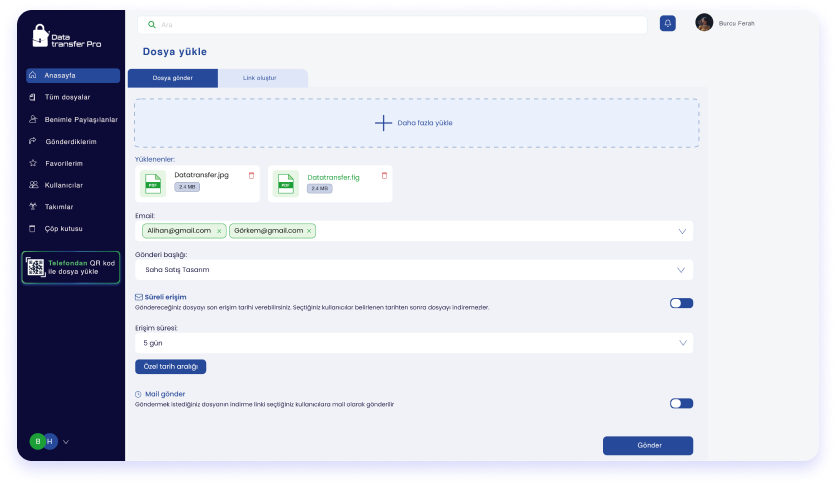Screen dimensions: 836x485
Task: Delete the Datatransfer.jpg file with red trash icon
Action: click(x=252, y=175)
